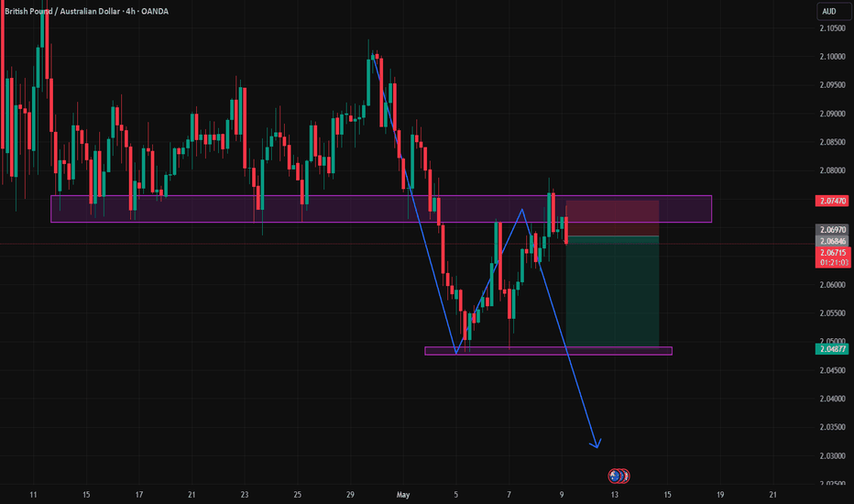The width and height of the screenshot is (854, 504).
Task: Click the 2.09000 price scale value
Action: (833, 114)
